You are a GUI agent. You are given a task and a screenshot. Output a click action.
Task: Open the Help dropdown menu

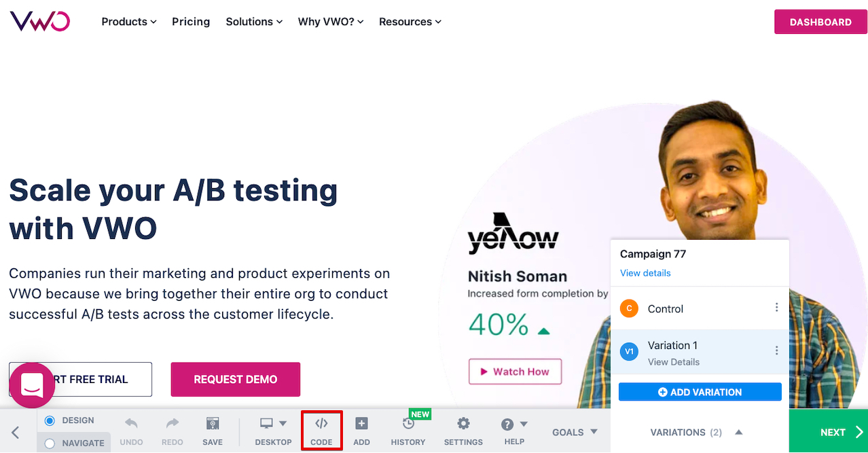[x=514, y=424]
